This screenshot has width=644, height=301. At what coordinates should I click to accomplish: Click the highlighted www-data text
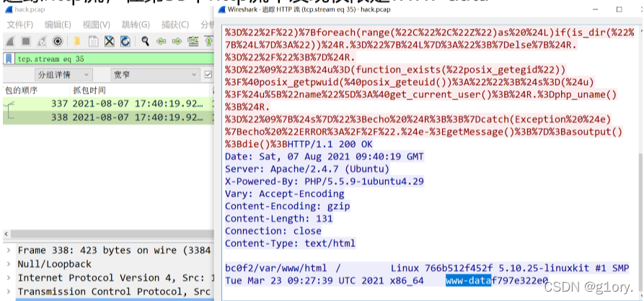pyautogui.click(x=468, y=281)
